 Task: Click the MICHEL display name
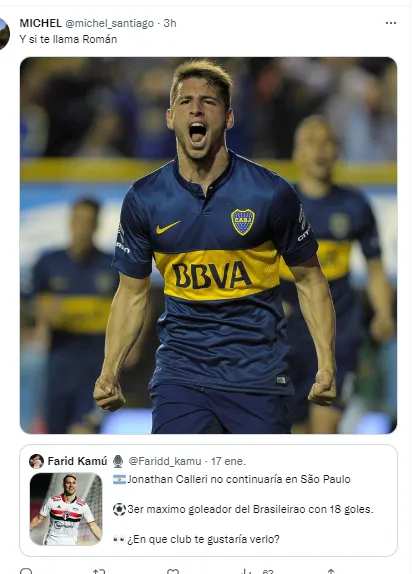(40, 23)
